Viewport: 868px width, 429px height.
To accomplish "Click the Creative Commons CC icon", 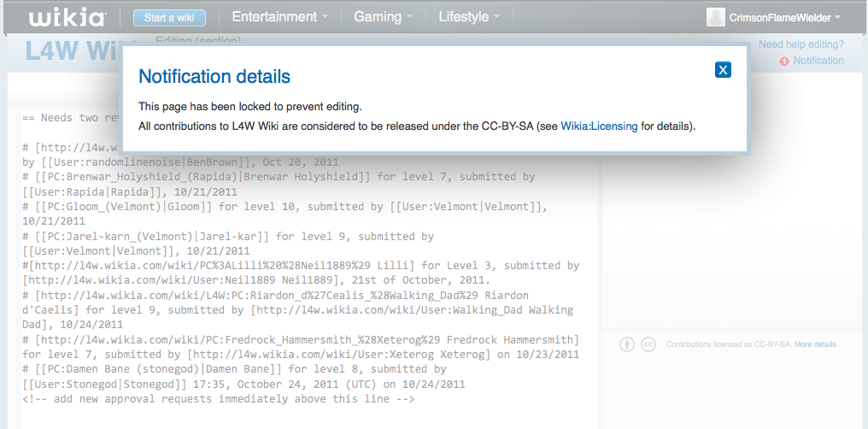I will click(648, 344).
